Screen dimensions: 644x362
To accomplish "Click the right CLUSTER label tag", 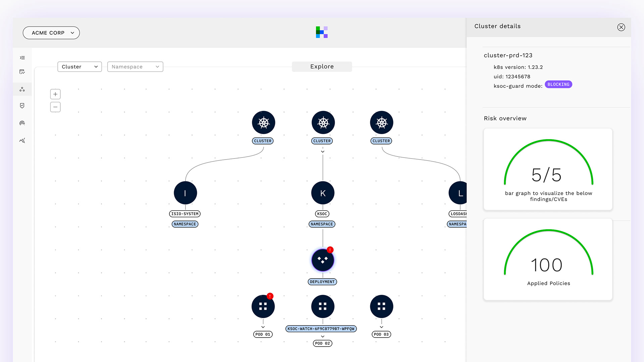I will click(381, 141).
